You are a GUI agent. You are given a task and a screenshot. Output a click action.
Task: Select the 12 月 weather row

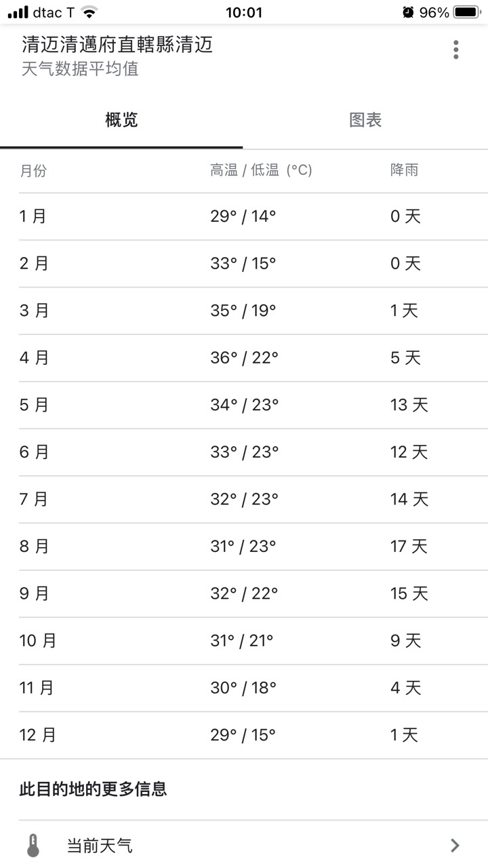tap(244, 735)
